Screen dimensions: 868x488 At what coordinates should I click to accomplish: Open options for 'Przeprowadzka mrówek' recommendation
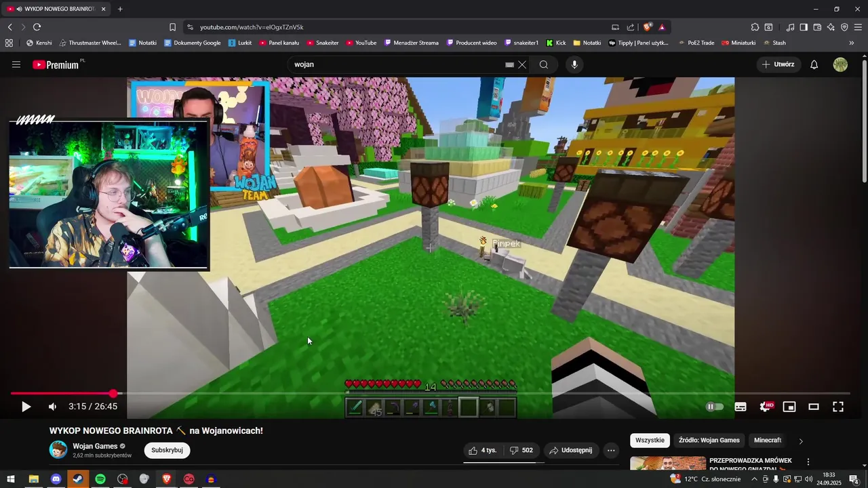808,462
